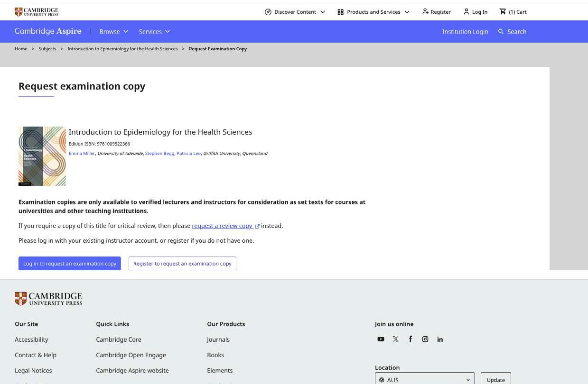588x384 pixels.
Task: Click the Edition ISBN: 9781009522366 text
Action: click(x=99, y=144)
